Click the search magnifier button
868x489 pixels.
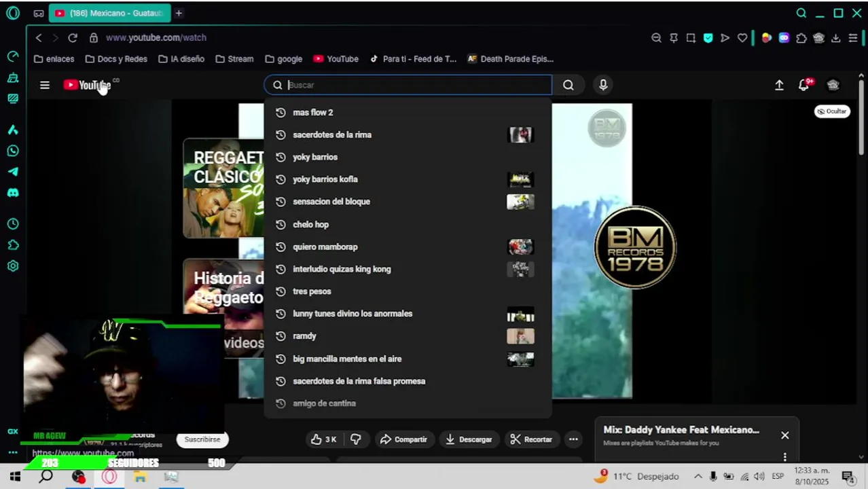click(568, 85)
